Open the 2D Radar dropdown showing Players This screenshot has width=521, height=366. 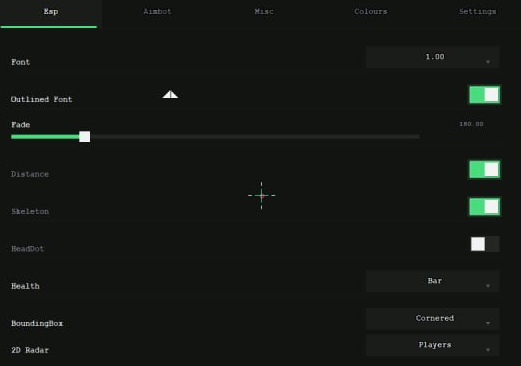click(433, 345)
